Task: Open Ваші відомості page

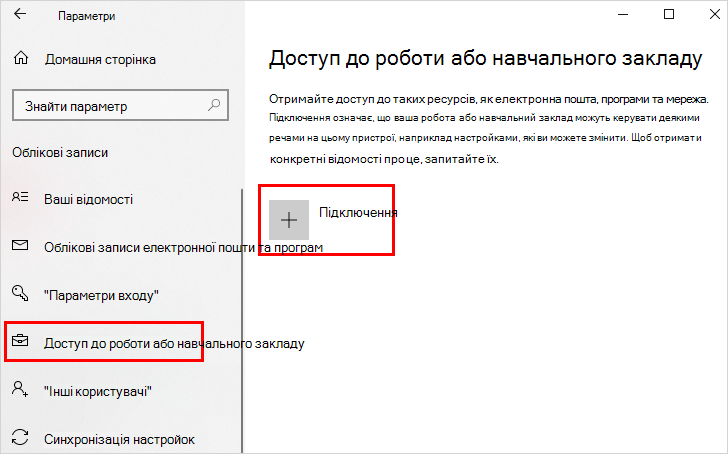Action: (89, 199)
